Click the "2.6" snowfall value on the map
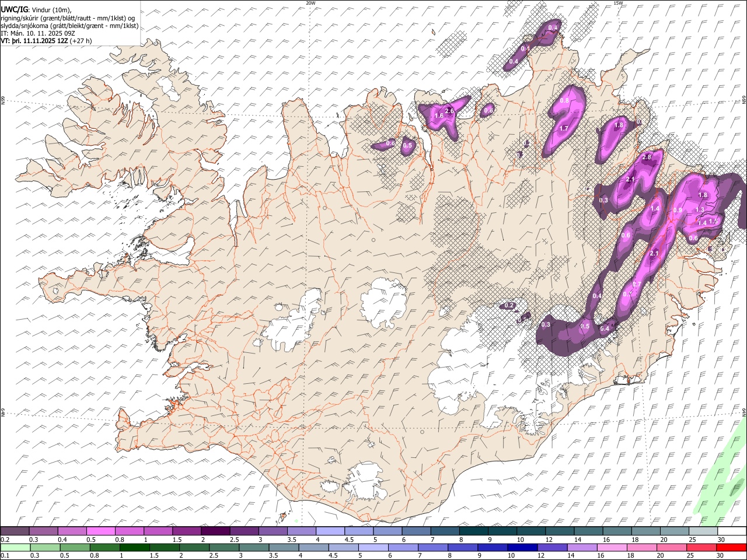 (x=449, y=111)
